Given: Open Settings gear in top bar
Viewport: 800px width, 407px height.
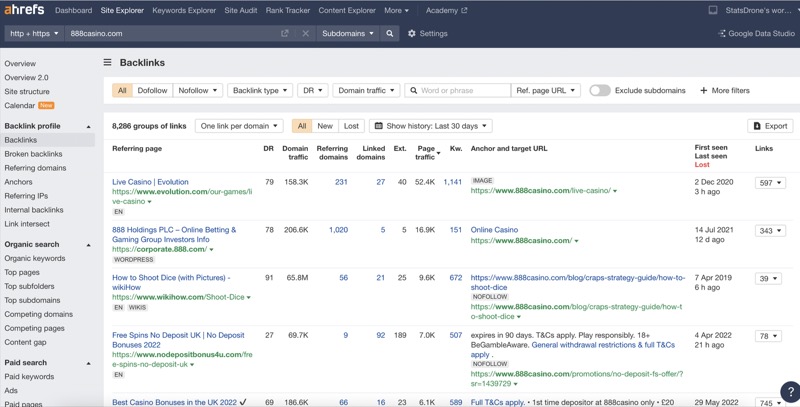Looking at the screenshot, I should (x=428, y=33).
